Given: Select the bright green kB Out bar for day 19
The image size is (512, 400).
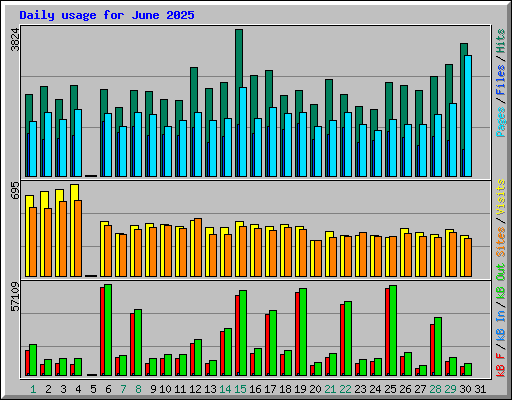Looking at the screenshot, I should click(x=303, y=332).
